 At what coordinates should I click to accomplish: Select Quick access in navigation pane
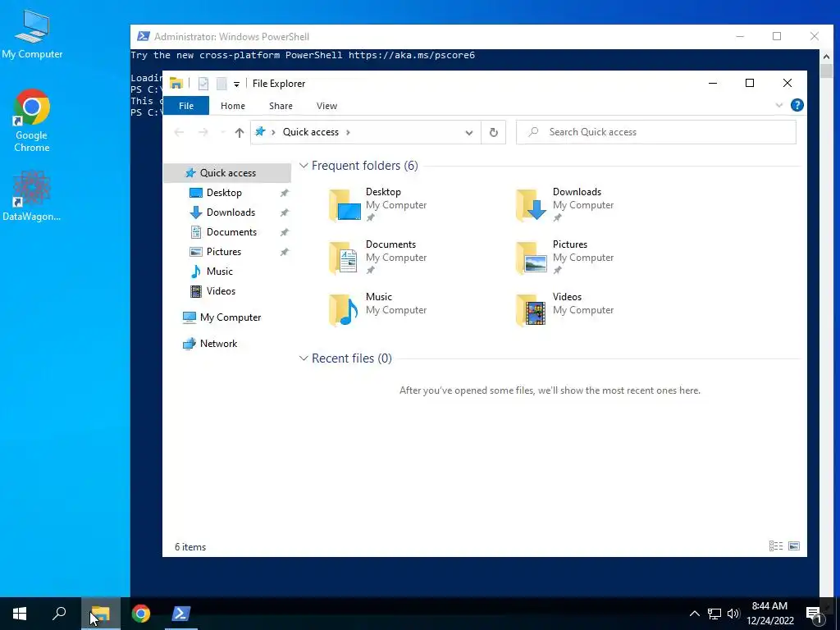pos(227,172)
